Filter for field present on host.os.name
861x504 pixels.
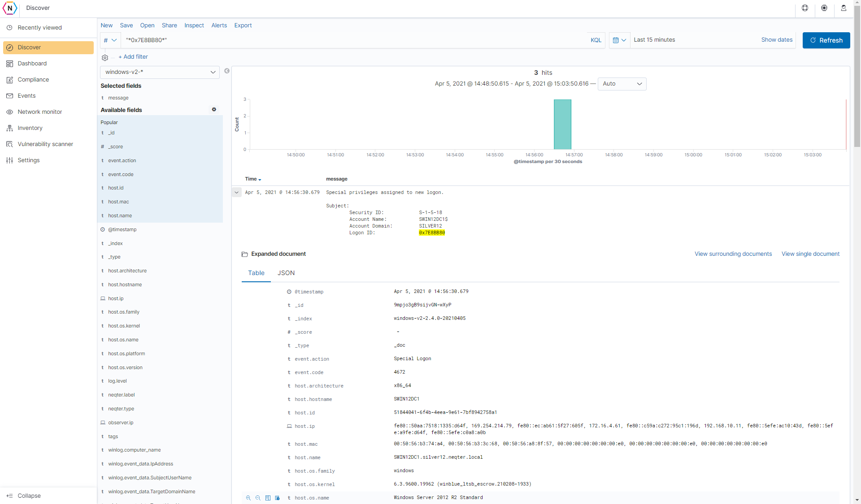[x=277, y=498]
